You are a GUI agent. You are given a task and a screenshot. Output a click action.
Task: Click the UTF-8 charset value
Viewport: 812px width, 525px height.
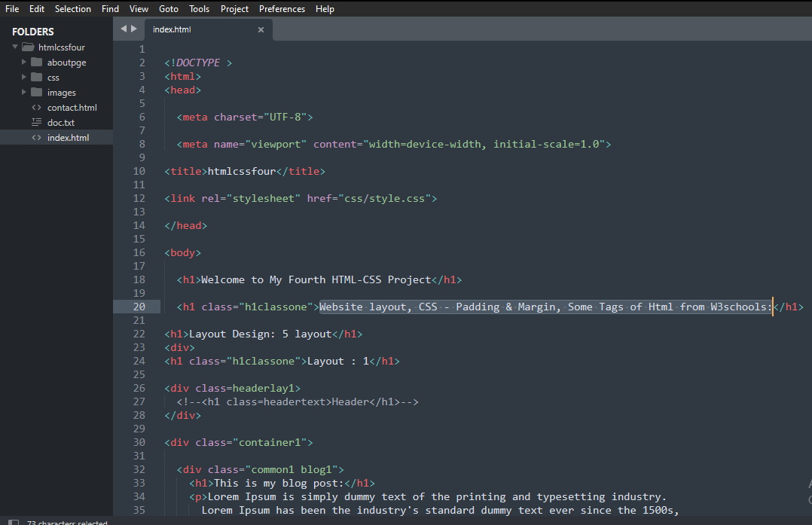click(285, 117)
